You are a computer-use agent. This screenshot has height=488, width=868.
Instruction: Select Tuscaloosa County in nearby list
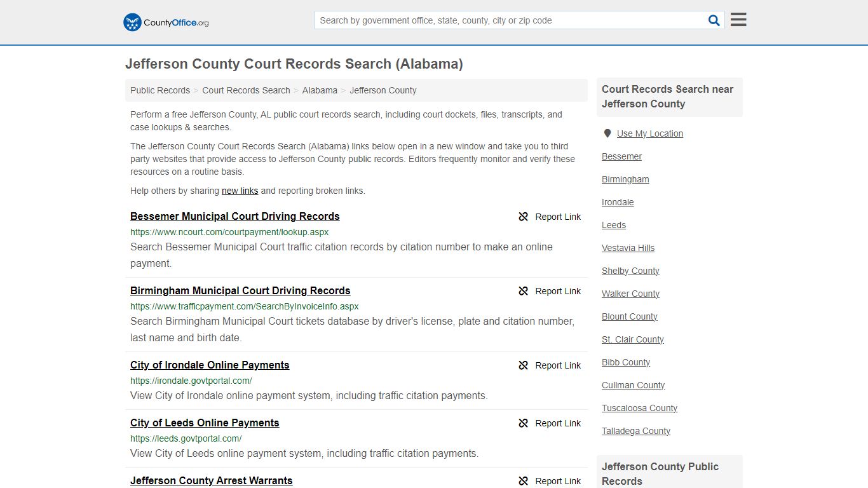click(x=640, y=408)
